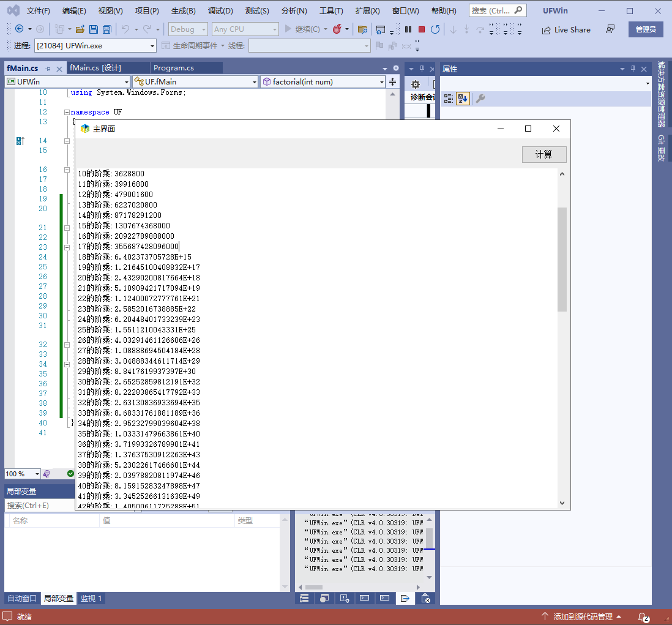Close the fMain.cs tab
672x625 pixels.
tap(59, 69)
